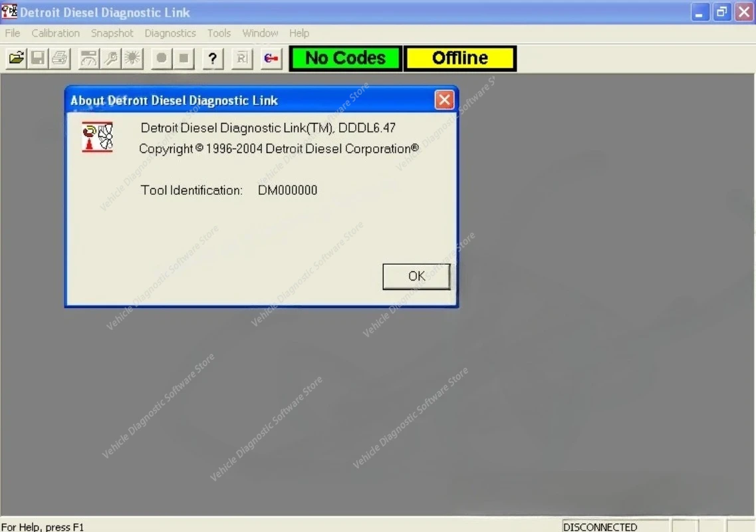Click the Open file folder toolbar icon

pyautogui.click(x=16, y=59)
